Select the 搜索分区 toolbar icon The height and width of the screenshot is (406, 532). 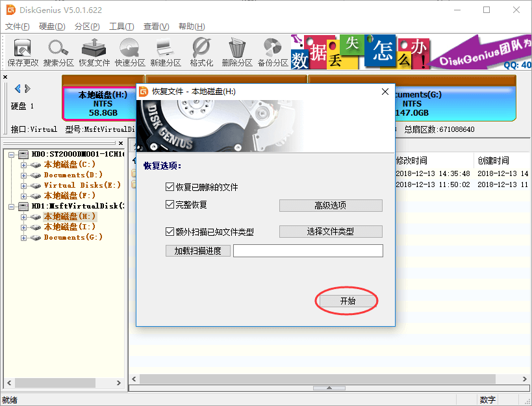point(58,51)
